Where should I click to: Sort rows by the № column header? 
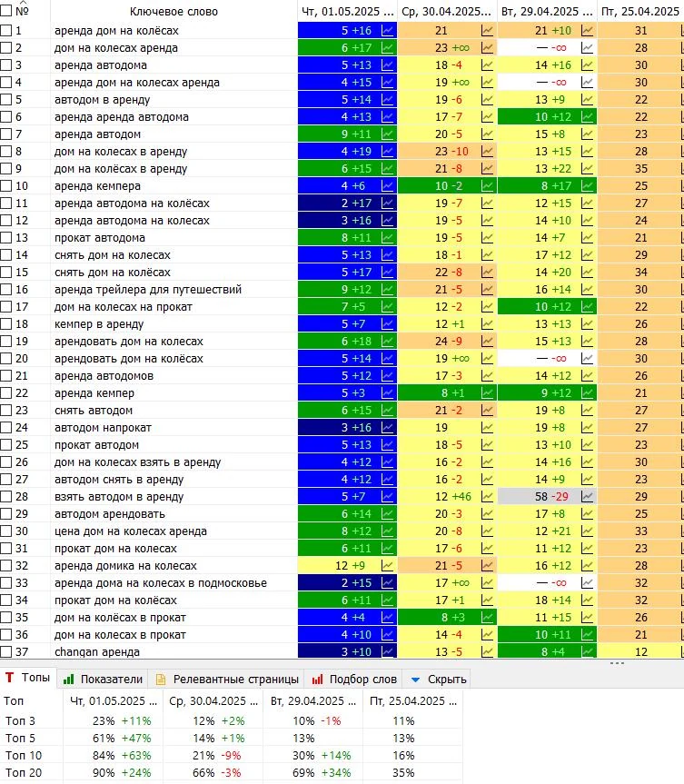click(x=23, y=12)
